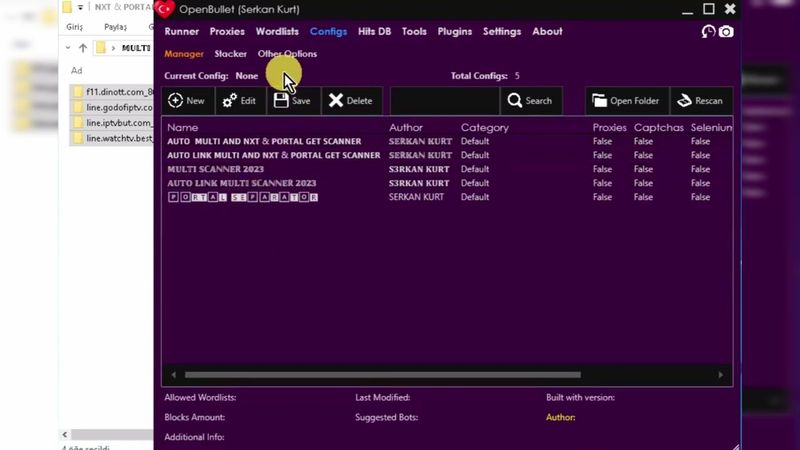Click the New config button

click(188, 101)
